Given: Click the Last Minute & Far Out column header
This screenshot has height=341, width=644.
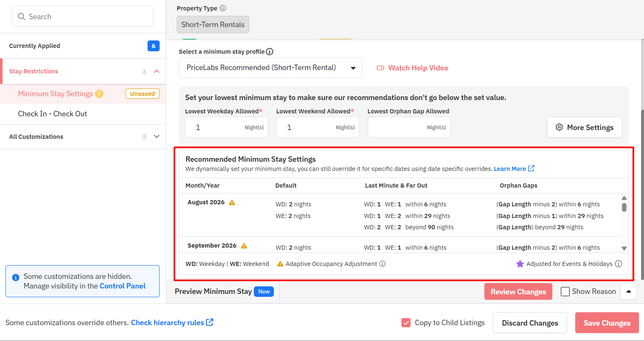Looking at the screenshot, I should click(x=396, y=186).
